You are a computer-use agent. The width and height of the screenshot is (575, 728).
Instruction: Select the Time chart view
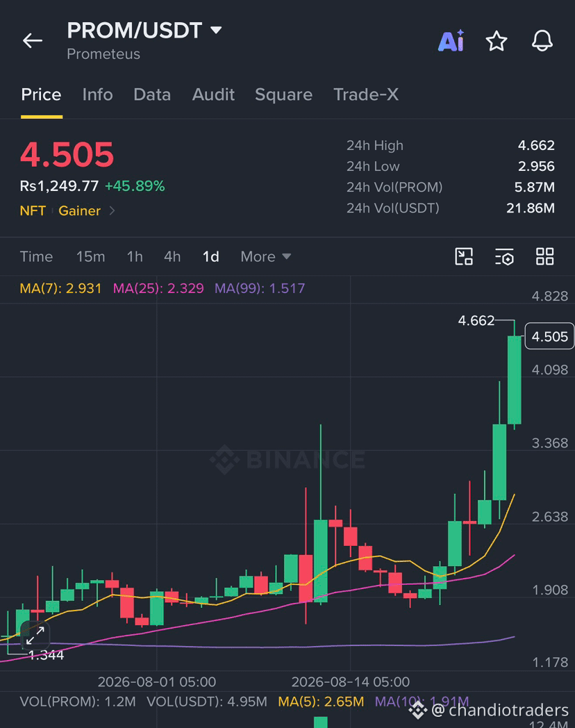36,256
